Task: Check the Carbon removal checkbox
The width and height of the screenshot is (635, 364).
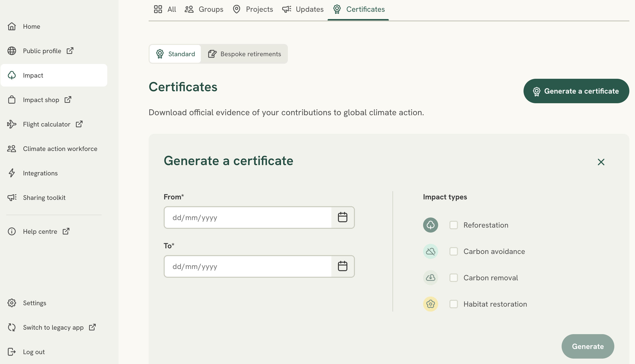Action: click(453, 277)
